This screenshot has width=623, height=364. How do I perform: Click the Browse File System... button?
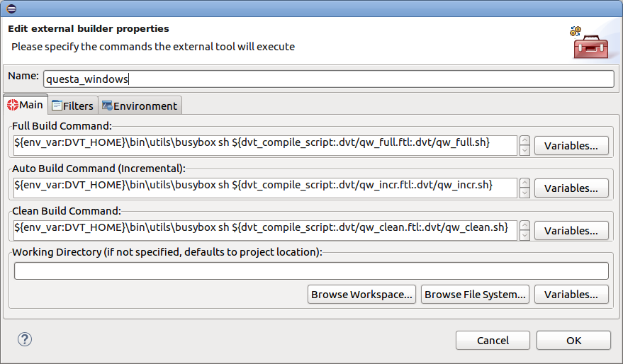[475, 295]
